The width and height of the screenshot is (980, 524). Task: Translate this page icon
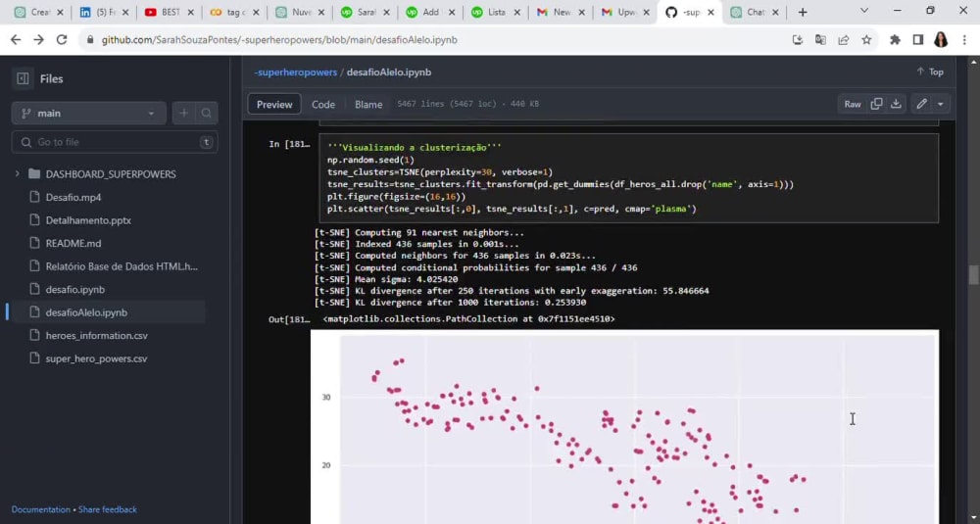tap(820, 40)
